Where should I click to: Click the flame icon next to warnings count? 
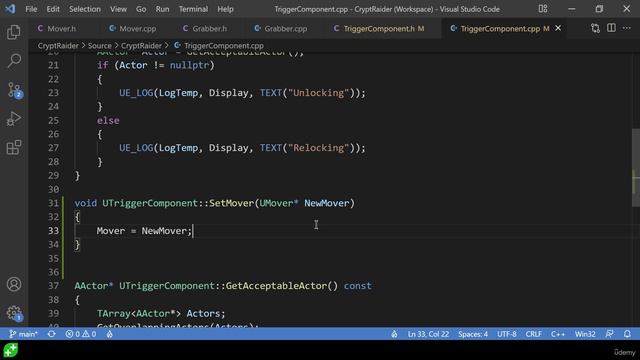point(109,334)
